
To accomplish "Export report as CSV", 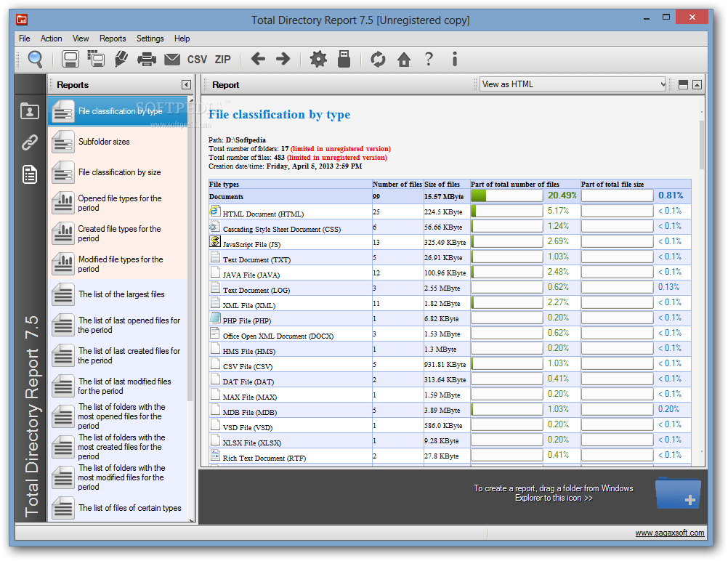I will [x=197, y=60].
